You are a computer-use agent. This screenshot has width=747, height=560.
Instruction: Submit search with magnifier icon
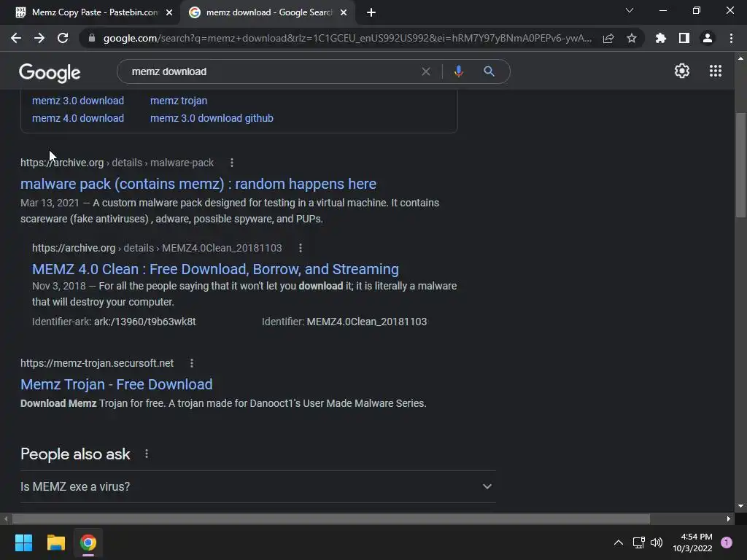pyautogui.click(x=489, y=71)
